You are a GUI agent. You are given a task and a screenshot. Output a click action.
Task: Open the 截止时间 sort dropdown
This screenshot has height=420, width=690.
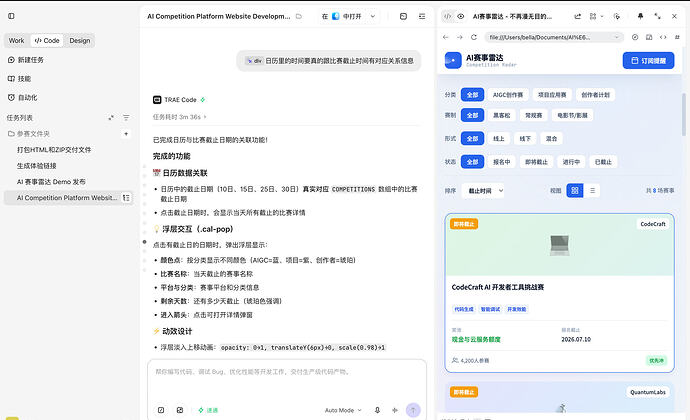tap(483, 191)
